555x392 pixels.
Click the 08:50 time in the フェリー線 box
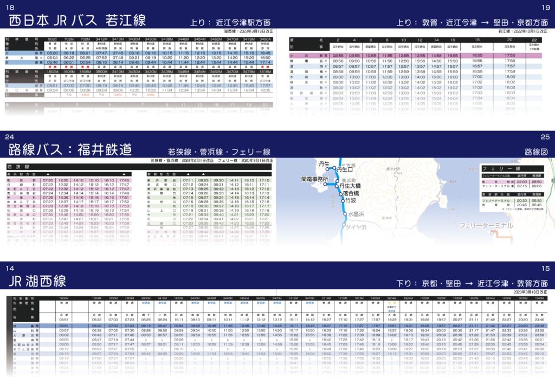pos(537,182)
